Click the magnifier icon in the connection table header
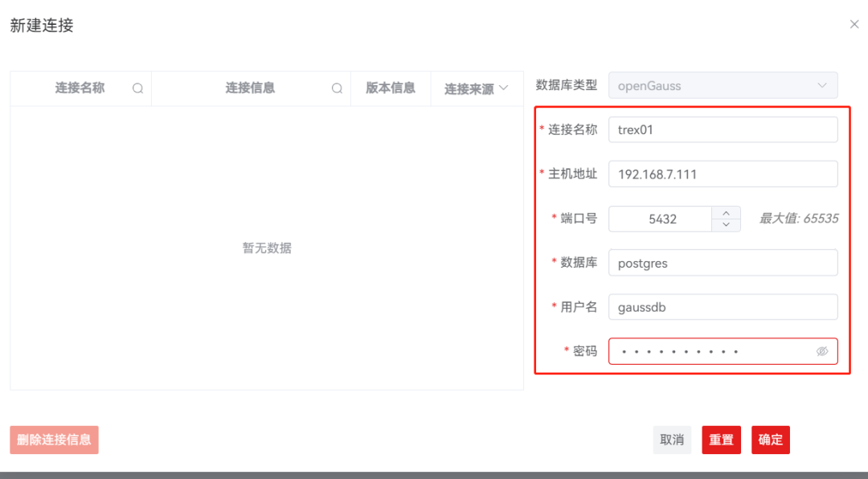Viewport: 868px width, 479px height. pos(137,88)
